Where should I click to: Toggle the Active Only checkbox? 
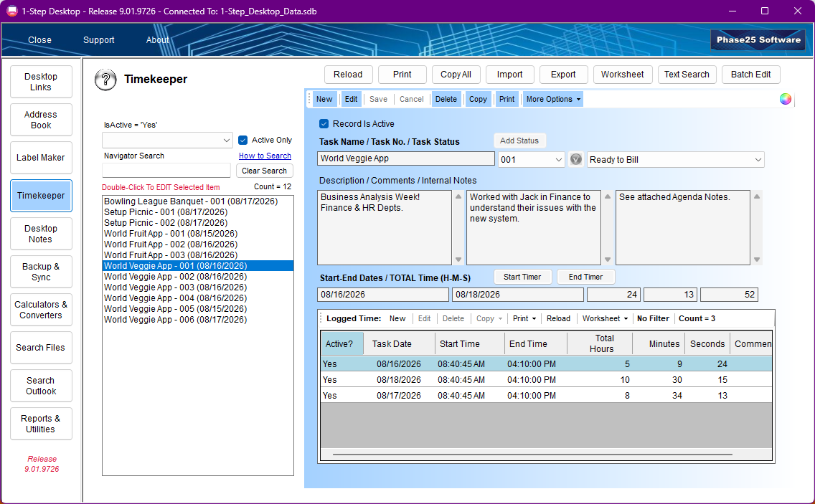(x=242, y=140)
